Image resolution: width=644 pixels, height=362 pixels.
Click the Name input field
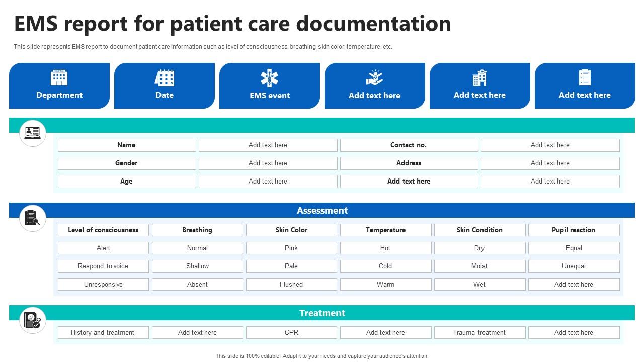pyautogui.click(x=127, y=145)
